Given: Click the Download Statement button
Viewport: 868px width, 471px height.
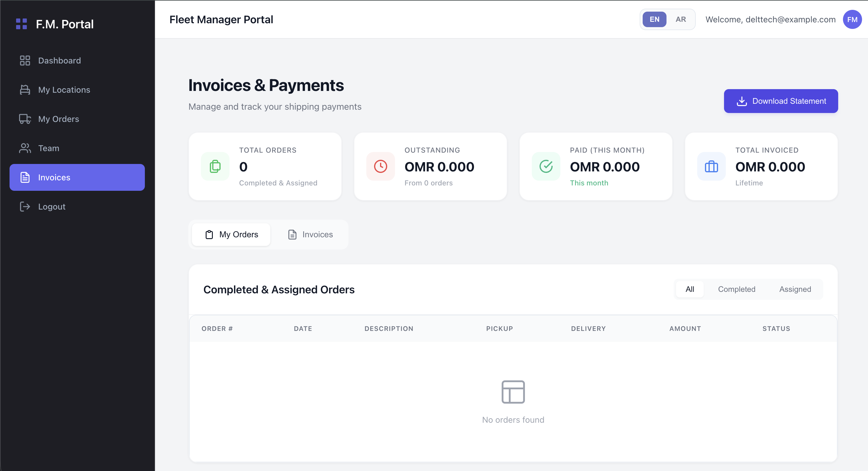Looking at the screenshot, I should [x=781, y=101].
